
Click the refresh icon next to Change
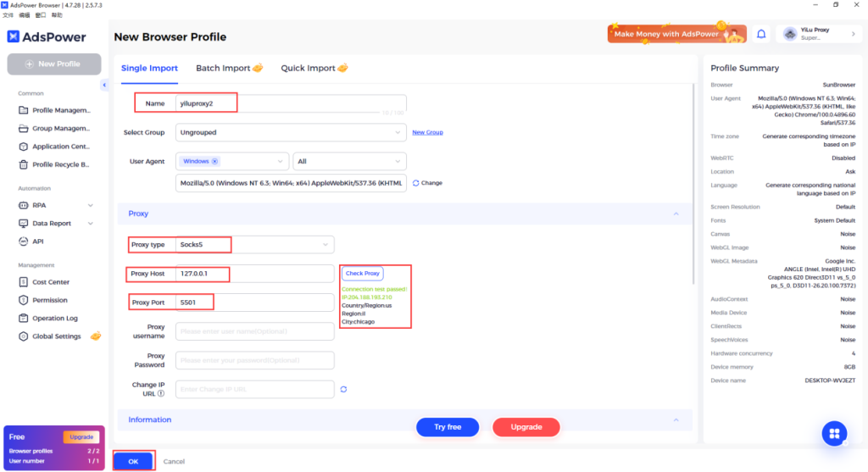(x=415, y=183)
